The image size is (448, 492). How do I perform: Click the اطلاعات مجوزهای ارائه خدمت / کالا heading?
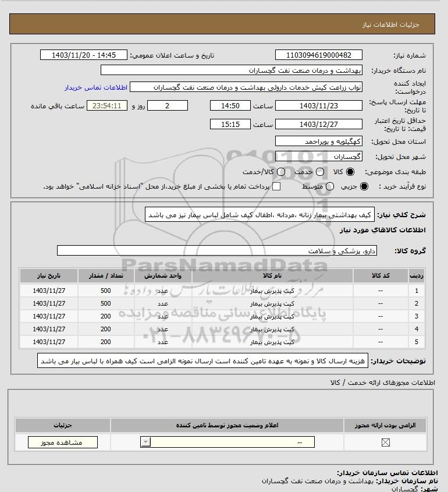pyautogui.click(x=382, y=383)
